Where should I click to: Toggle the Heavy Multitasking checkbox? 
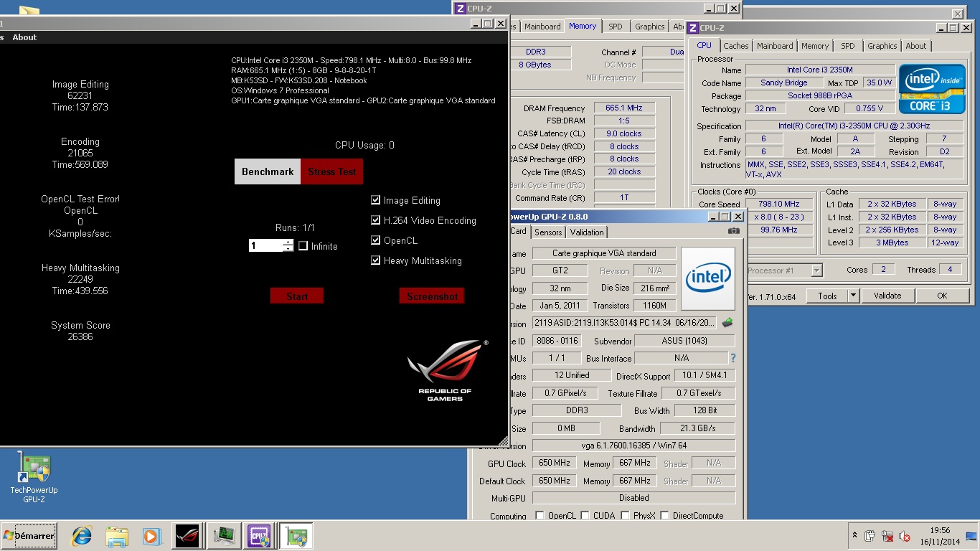point(376,260)
